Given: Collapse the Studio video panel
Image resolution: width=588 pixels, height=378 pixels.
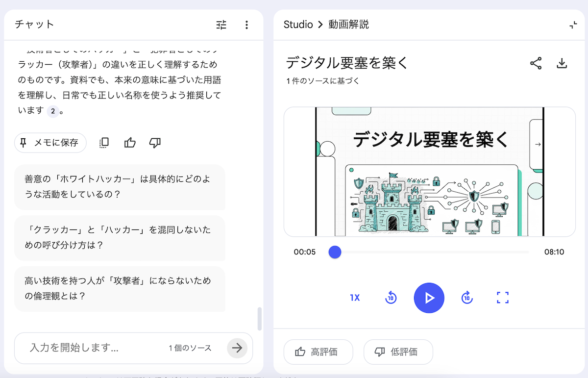Looking at the screenshot, I should click(573, 25).
